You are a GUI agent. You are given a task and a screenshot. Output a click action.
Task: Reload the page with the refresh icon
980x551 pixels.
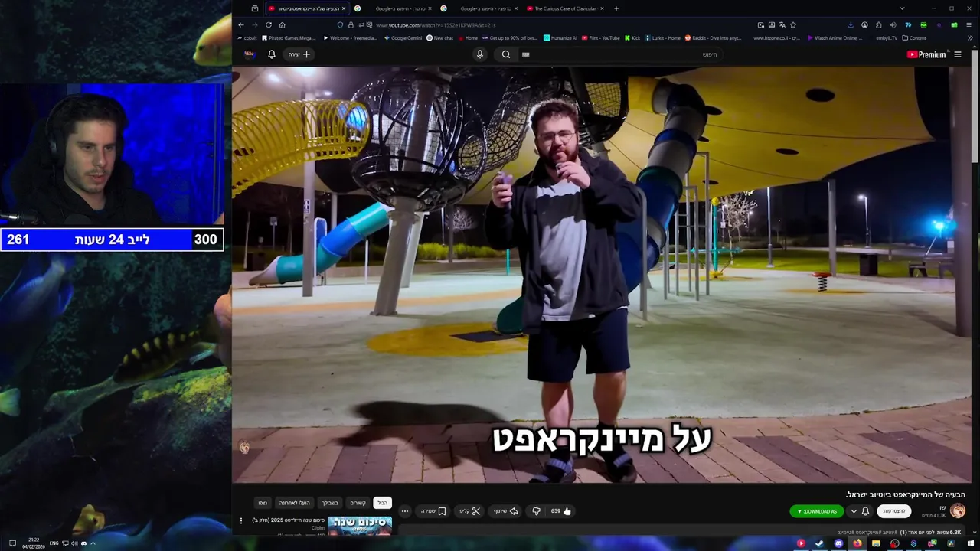pos(269,24)
